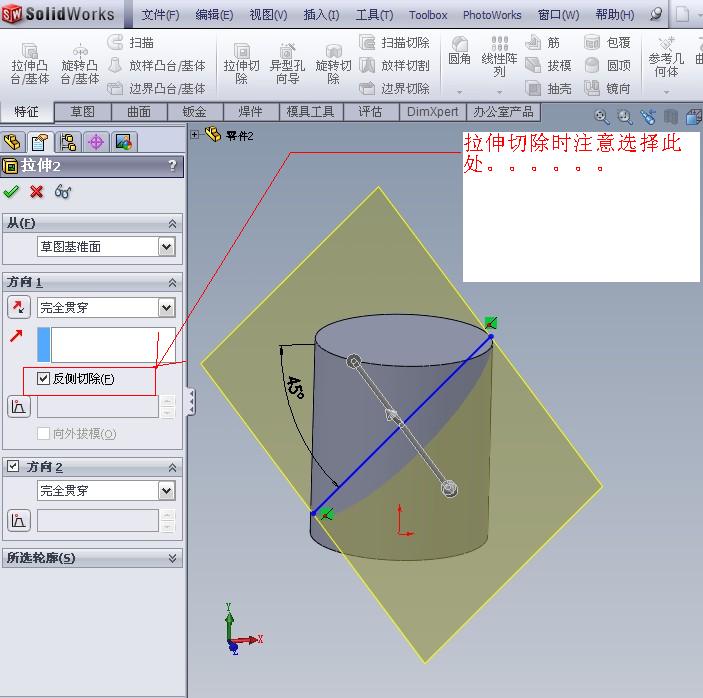Image resolution: width=703 pixels, height=698 pixels.
Task: Open the Hole Wizard (异型孔向导)
Action: pyautogui.click(x=287, y=64)
